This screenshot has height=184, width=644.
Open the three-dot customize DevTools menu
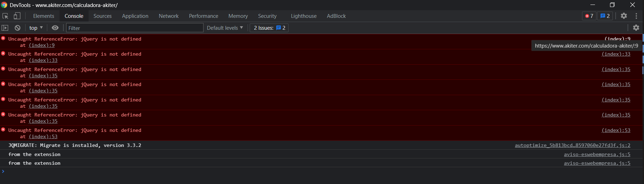pyautogui.click(x=636, y=16)
